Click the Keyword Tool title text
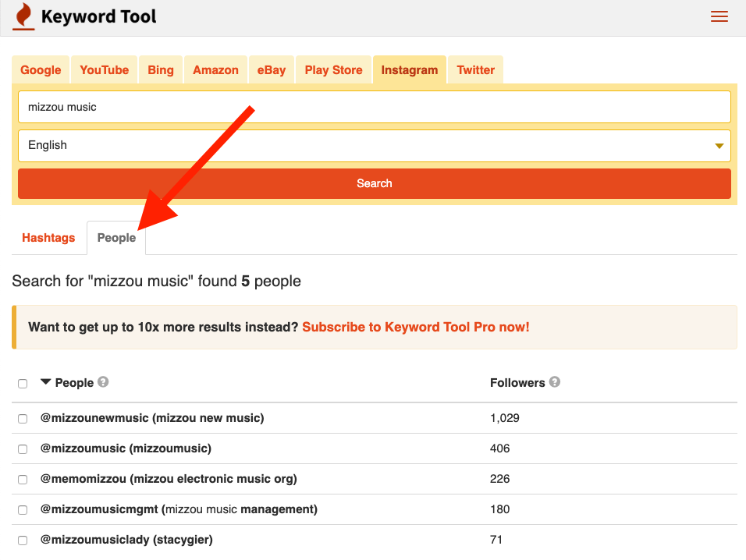Screen dimensions: 746x560 tap(99, 16)
